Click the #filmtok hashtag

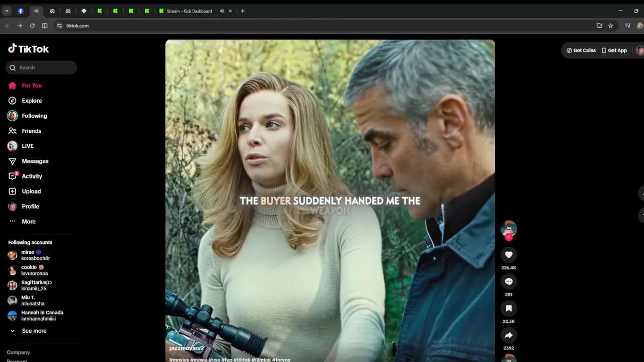click(x=261, y=359)
